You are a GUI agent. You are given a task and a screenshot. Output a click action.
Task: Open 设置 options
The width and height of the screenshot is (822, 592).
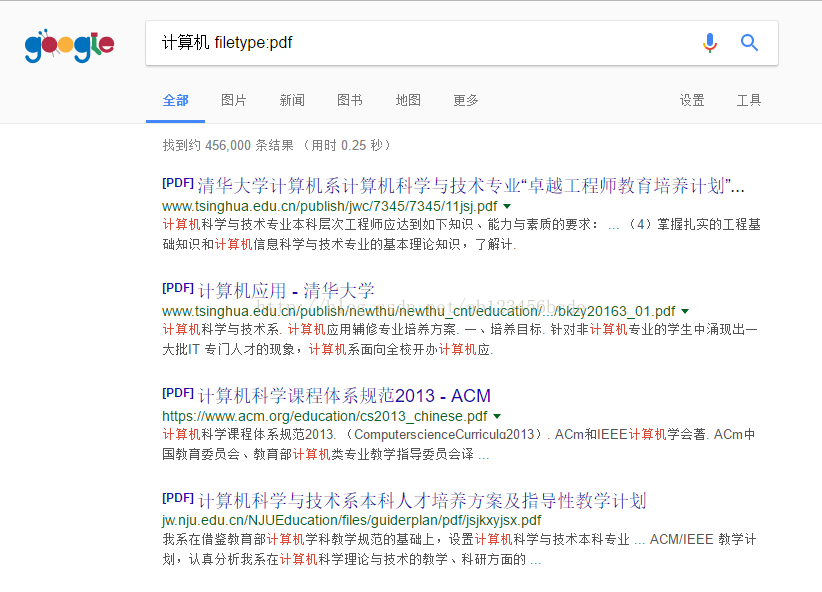692,100
